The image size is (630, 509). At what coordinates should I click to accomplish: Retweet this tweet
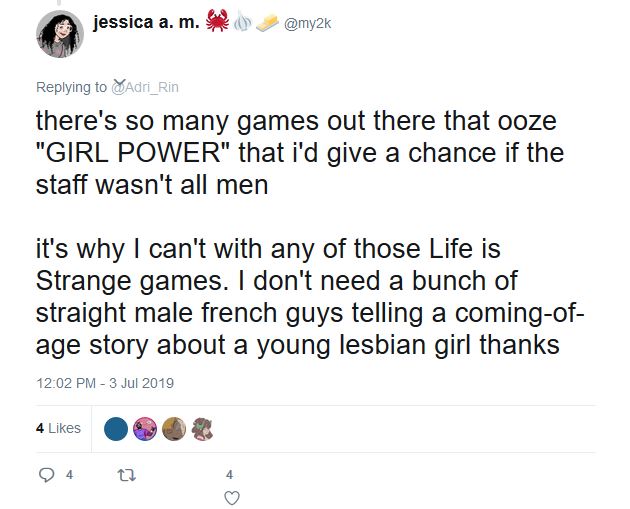(x=128, y=475)
